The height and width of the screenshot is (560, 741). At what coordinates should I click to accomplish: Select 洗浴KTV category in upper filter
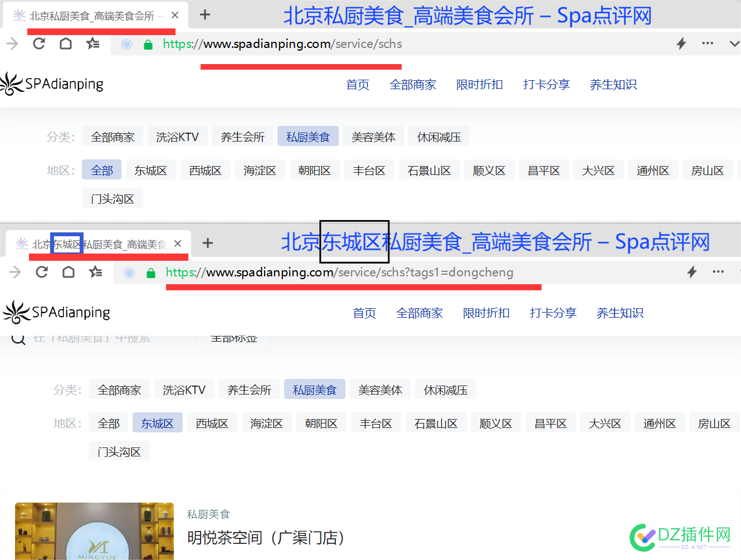tap(177, 137)
